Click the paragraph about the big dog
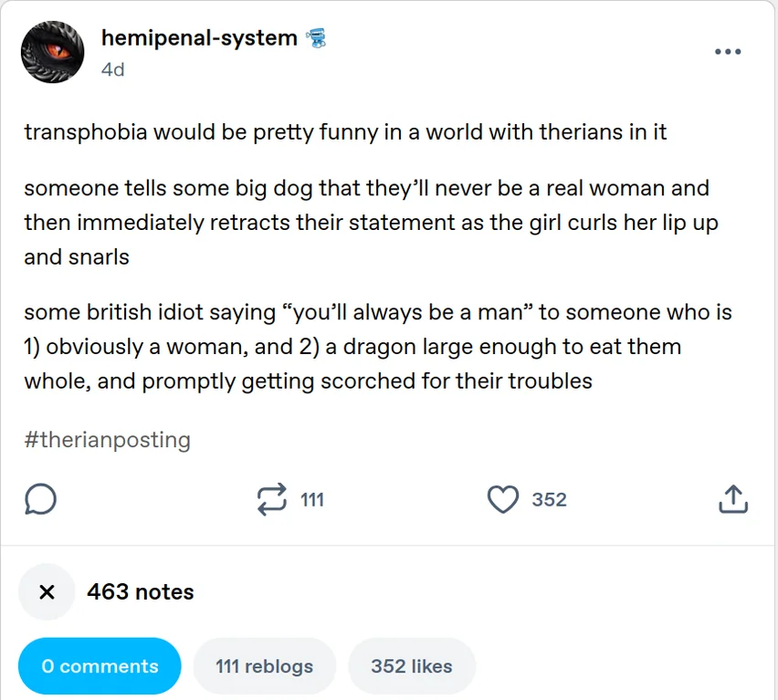 (x=365, y=223)
